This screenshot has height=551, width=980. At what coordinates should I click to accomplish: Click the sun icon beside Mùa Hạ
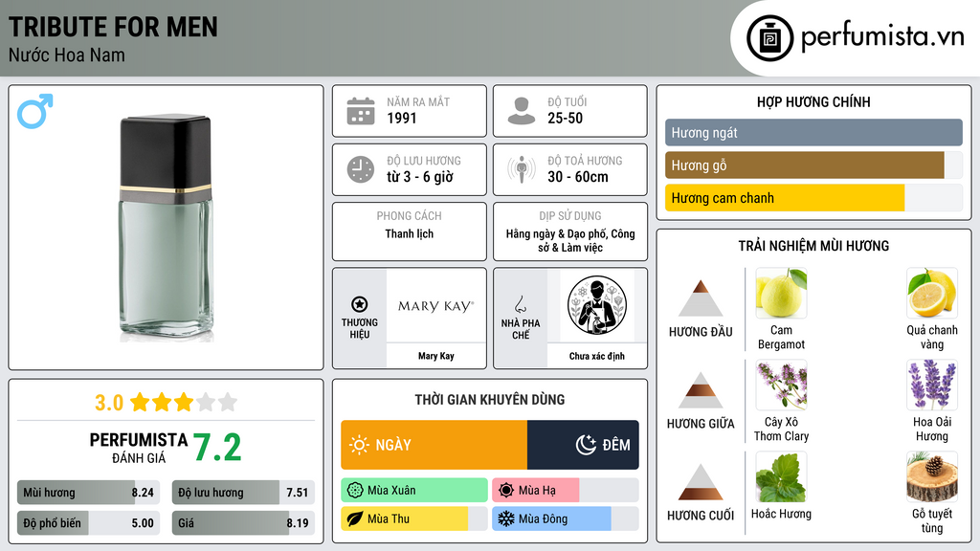click(506, 491)
